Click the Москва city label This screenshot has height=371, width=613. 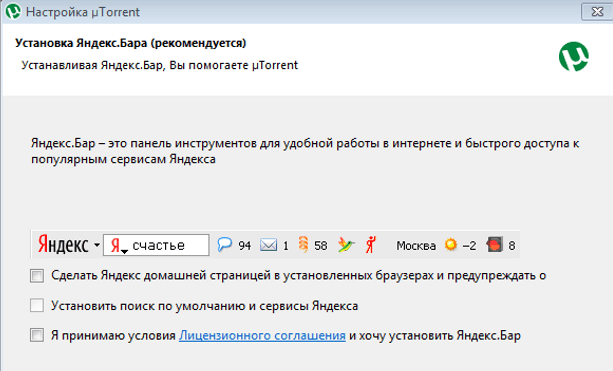416,246
